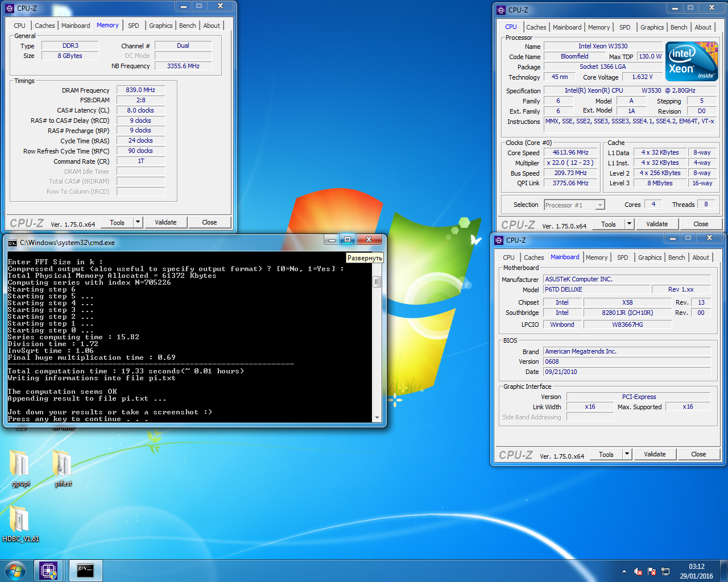Click cmd.exe title bar system icon
This screenshot has height=582, width=728.
12,243
